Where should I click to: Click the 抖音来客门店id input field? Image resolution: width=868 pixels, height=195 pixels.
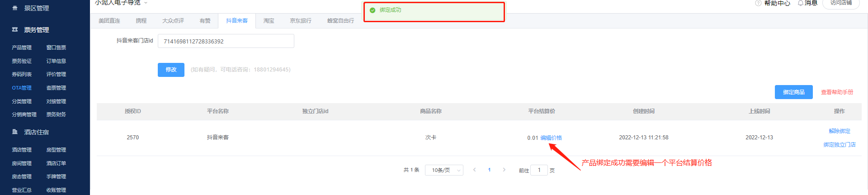pos(226,41)
